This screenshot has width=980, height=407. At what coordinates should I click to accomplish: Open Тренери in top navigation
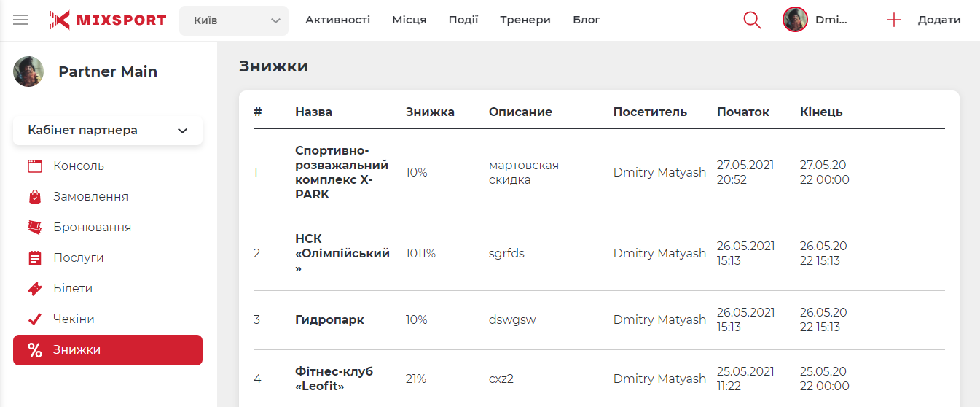[525, 20]
